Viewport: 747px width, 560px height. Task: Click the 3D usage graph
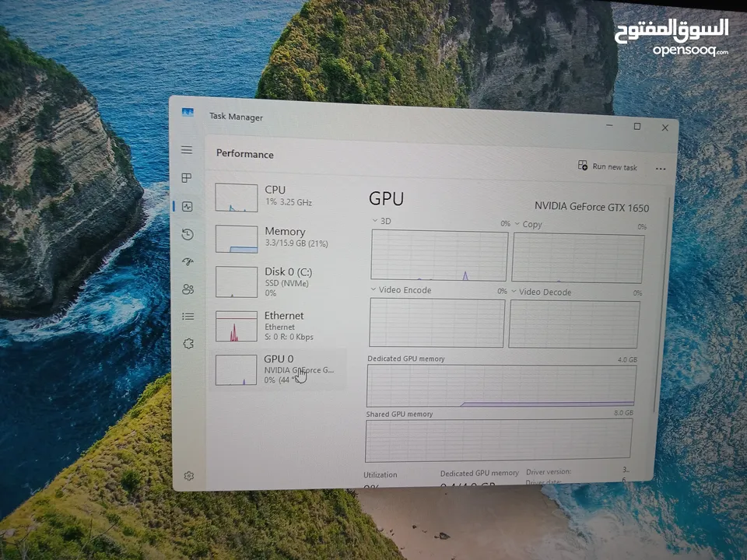pyautogui.click(x=439, y=256)
